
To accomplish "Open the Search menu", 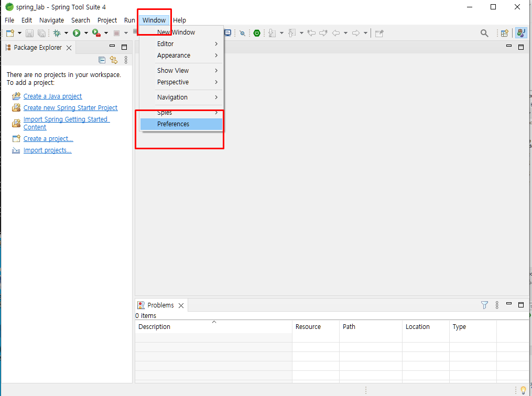I will point(80,20).
